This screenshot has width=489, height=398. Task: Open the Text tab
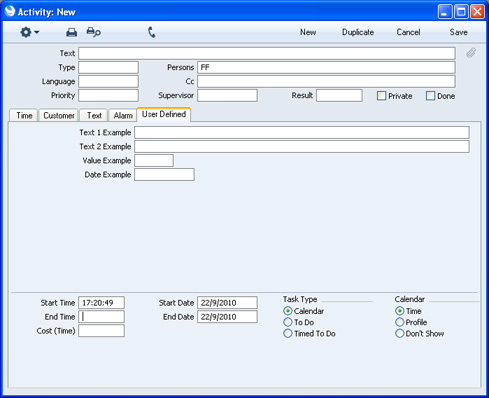[94, 115]
